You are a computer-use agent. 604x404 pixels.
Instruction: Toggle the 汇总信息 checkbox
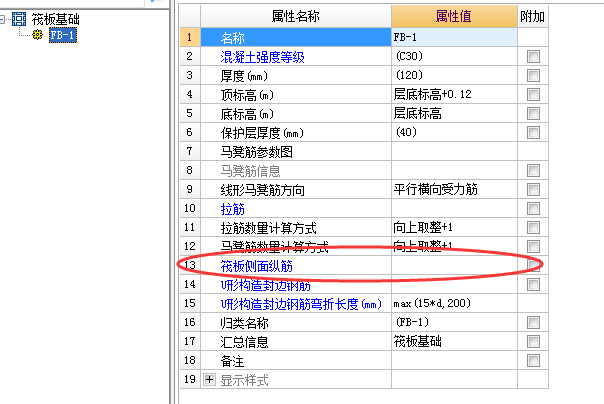tap(533, 342)
